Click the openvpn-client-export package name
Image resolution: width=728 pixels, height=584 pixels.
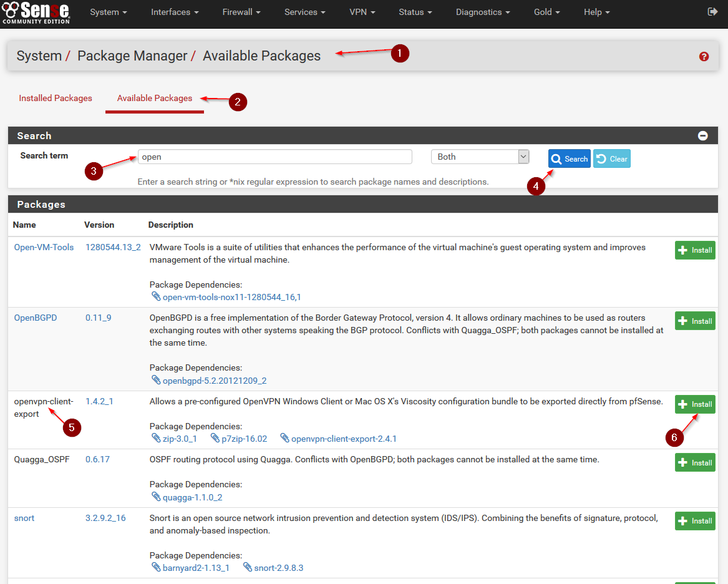pyautogui.click(x=44, y=407)
